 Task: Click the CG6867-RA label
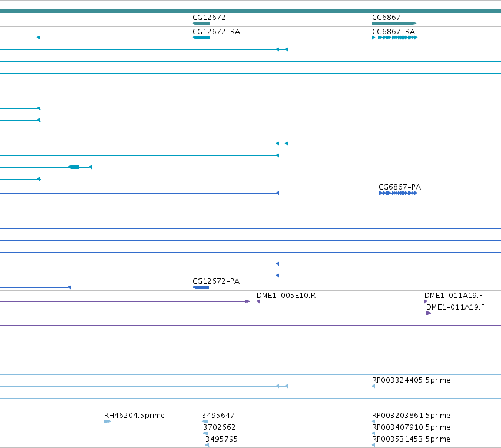coord(394,32)
